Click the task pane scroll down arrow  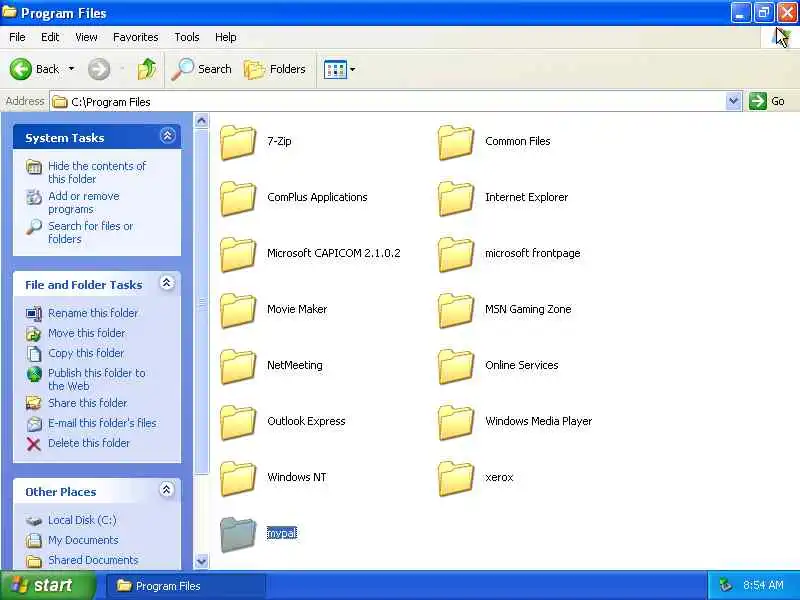point(202,561)
